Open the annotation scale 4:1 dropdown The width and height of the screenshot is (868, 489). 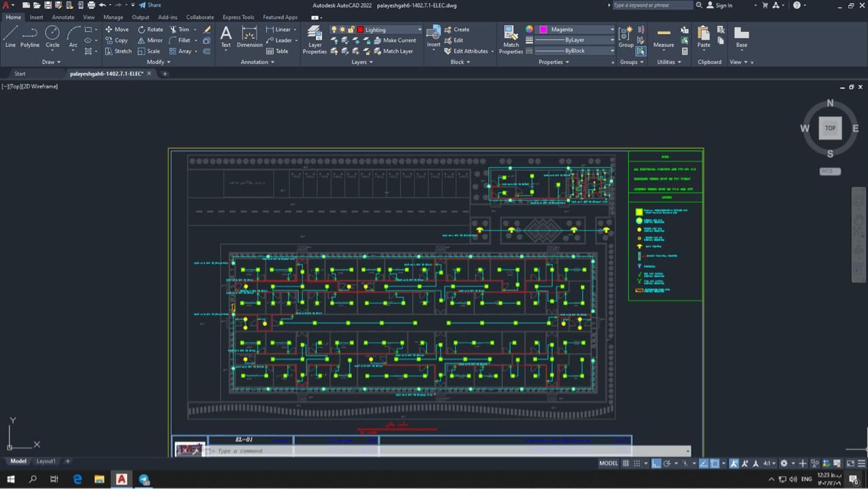coord(769,463)
